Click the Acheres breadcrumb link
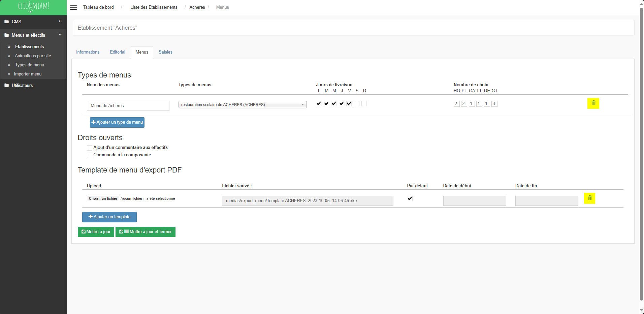The image size is (644, 314). click(x=197, y=7)
